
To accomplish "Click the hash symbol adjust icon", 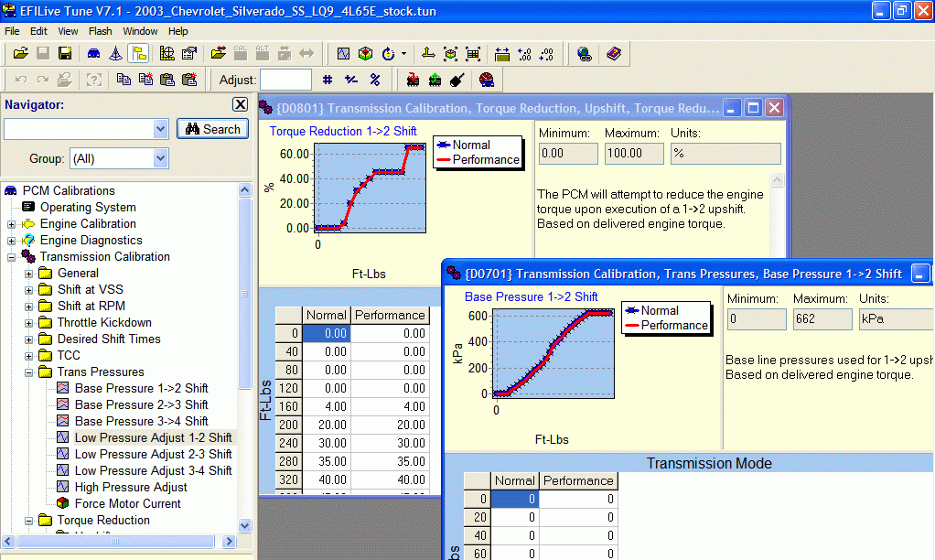I will tap(327, 80).
